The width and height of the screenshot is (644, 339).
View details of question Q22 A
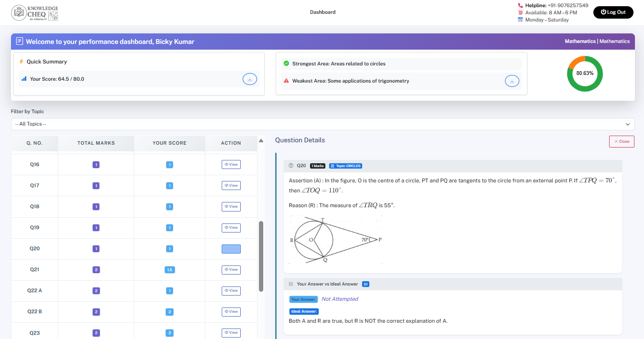(231, 291)
